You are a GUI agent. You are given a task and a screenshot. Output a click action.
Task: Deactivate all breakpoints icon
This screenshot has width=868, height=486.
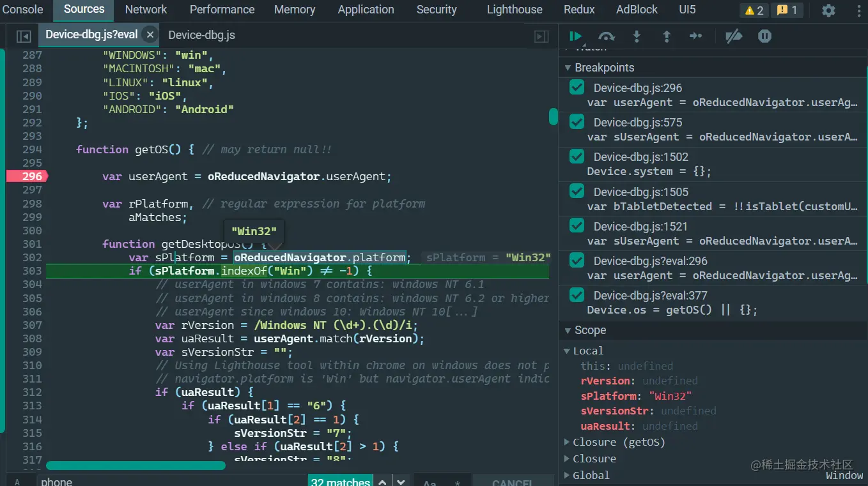coord(734,36)
